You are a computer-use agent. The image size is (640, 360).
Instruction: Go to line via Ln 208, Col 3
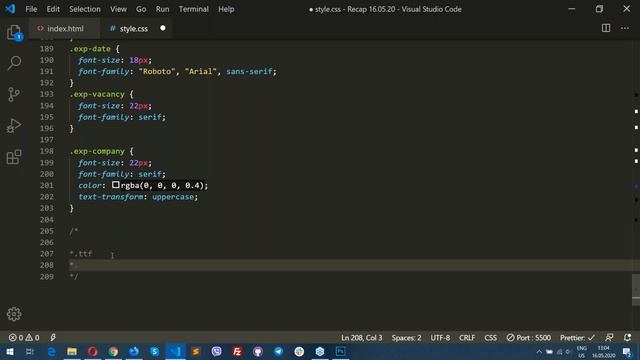[x=362, y=338]
